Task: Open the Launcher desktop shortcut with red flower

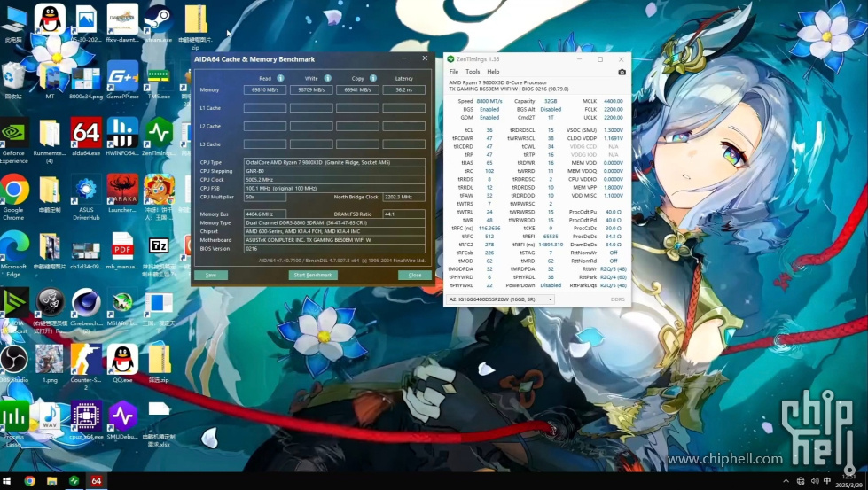Action: point(122,193)
